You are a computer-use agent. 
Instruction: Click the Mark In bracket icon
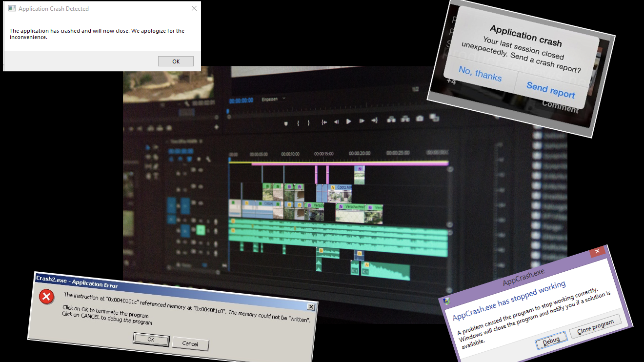point(298,122)
